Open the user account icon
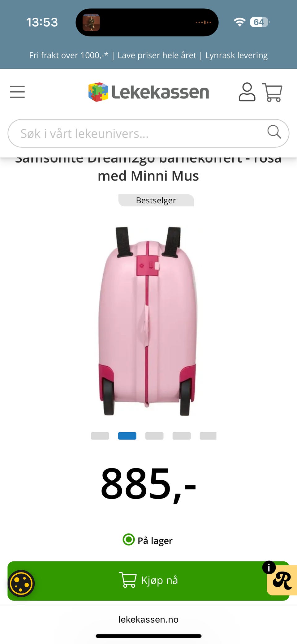 (x=247, y=92)
